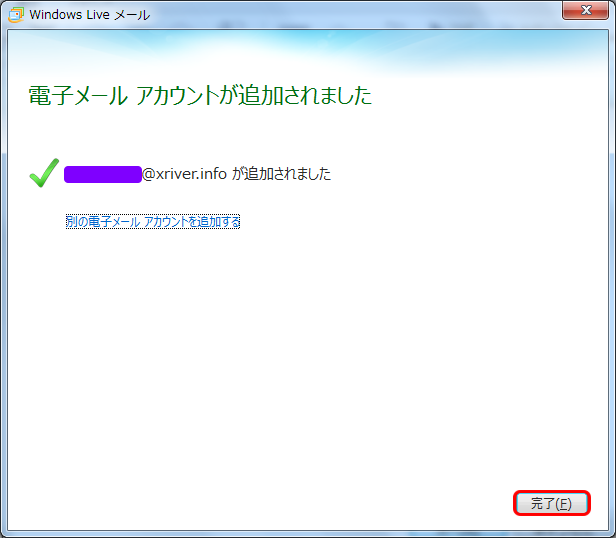Image resolution: width=616 pixels, height=538 pixels.
Task: Click the @xriver.info domain text
Action: pos(184,174)
